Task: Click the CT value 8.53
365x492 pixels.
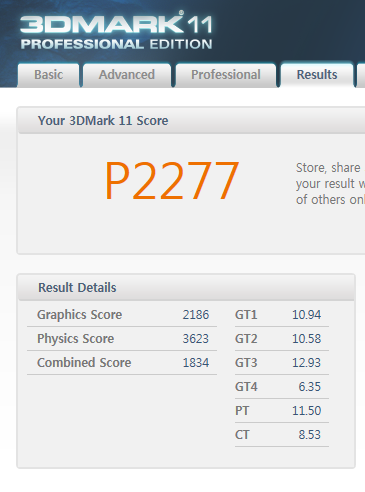Action: click(310, 435)
